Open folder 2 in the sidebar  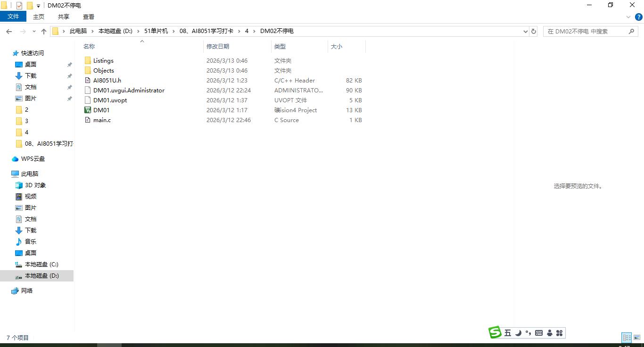click(x=26, y=110)
